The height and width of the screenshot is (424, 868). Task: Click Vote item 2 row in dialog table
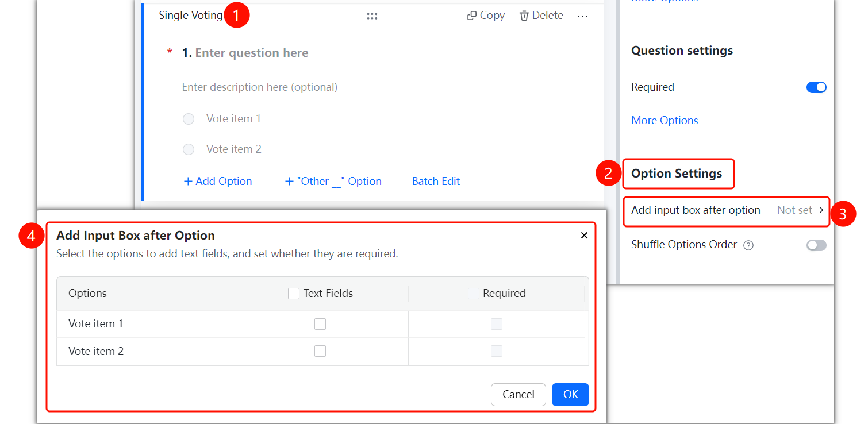pos(322,351)
